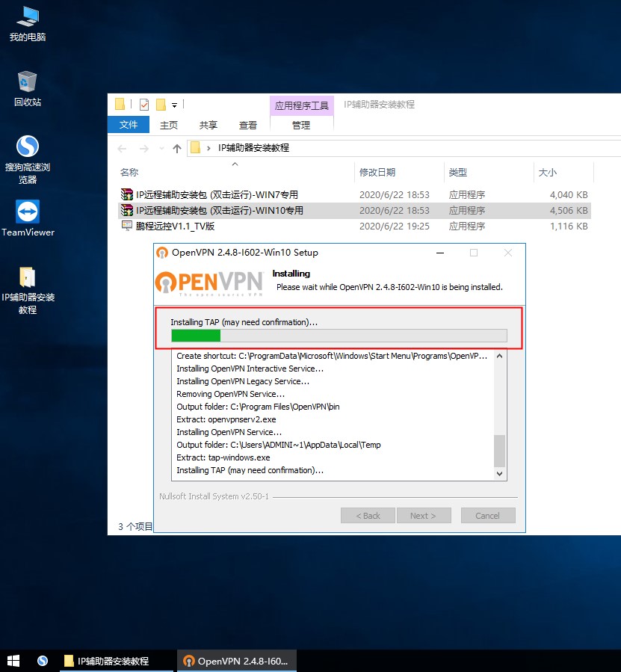
Task: Open the 文件 menu in Explorer
Action: click(x=128, y=125)
